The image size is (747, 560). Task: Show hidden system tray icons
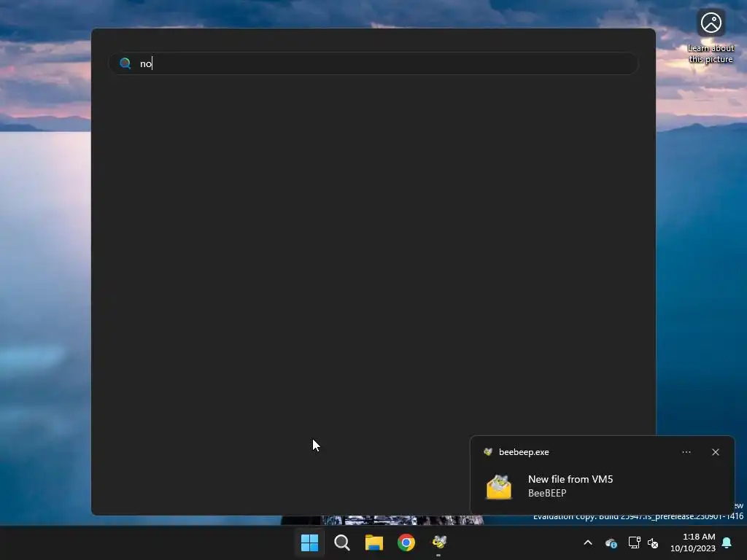(588, 542)
